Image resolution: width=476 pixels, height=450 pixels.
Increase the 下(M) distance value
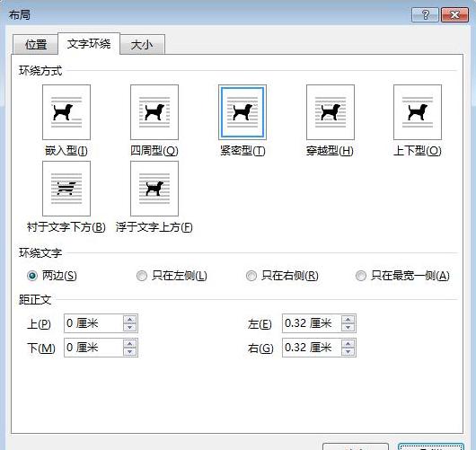130,344
